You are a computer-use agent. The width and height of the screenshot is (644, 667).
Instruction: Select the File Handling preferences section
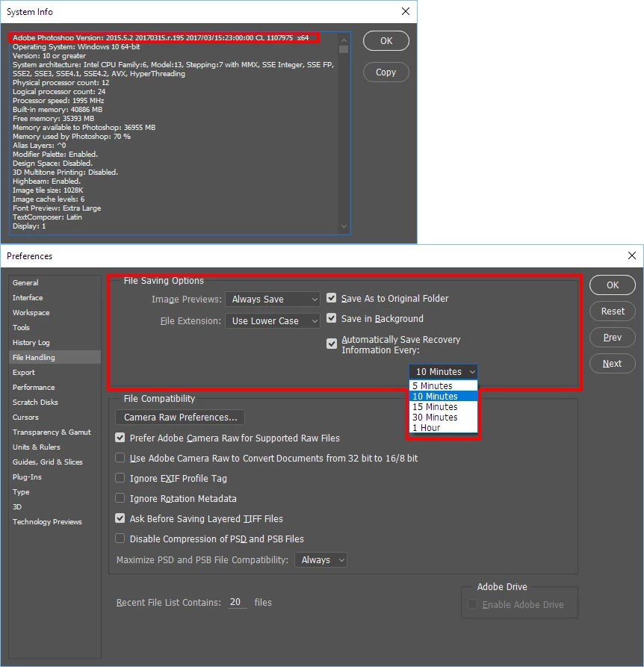[x=55, y=357]
